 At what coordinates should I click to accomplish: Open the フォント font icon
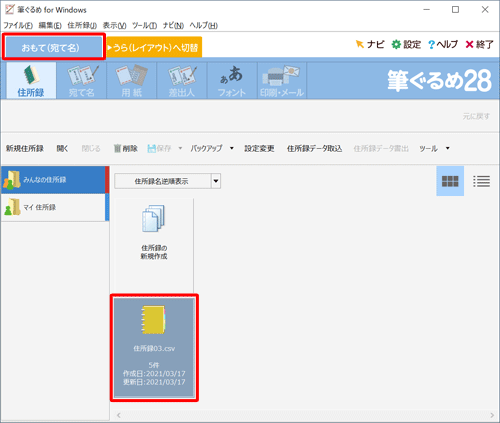tap(232, 81)
